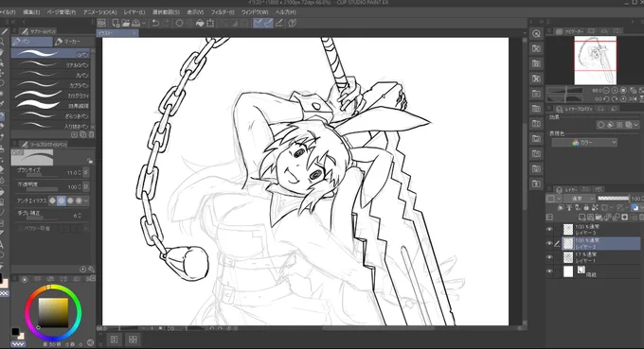The image size is (644, 349).
Task: Select the カブラペン brush
Action: tap(50, 85)
